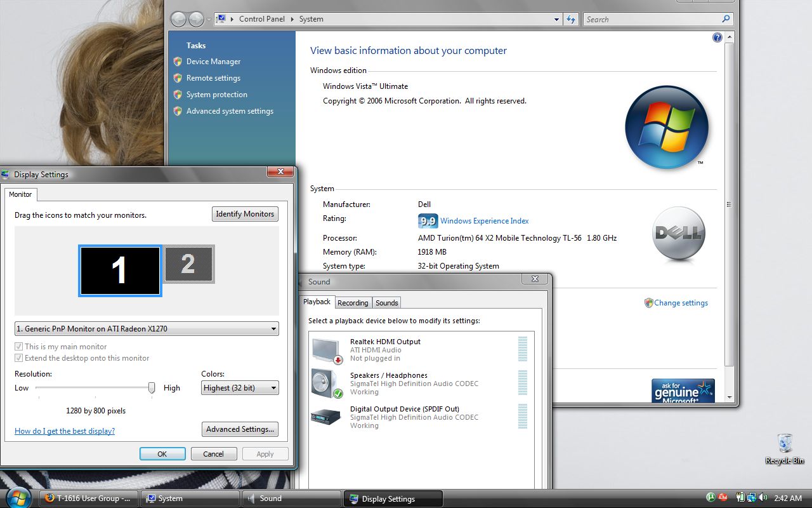Click the 2:42 AM clock
The height and width of the screenshot is (508, 812).
[788, 498]
